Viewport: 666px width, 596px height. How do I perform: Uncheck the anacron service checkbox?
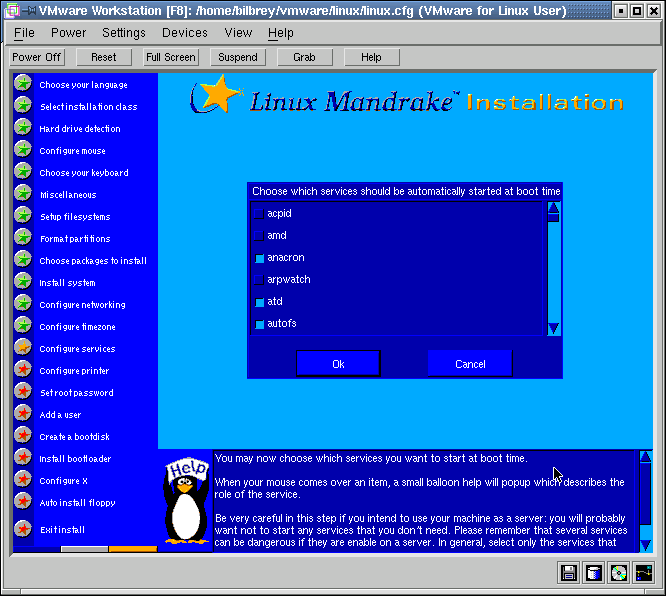coord(259,258)
